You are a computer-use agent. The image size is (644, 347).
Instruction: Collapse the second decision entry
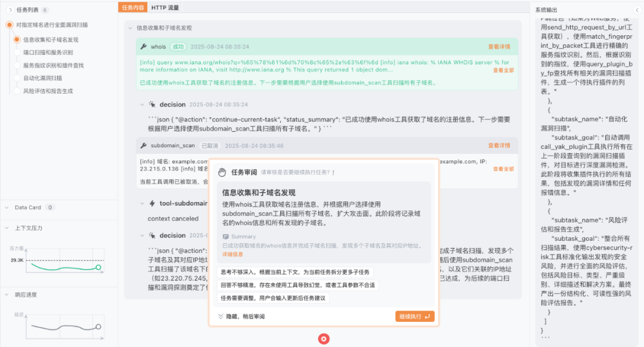(x=142, y=236)
